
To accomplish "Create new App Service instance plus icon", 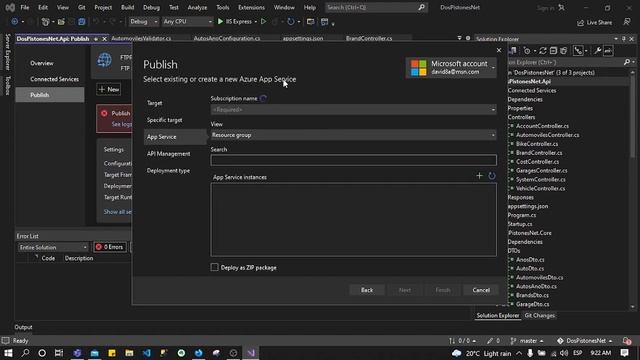I will [x=479, y=176].
